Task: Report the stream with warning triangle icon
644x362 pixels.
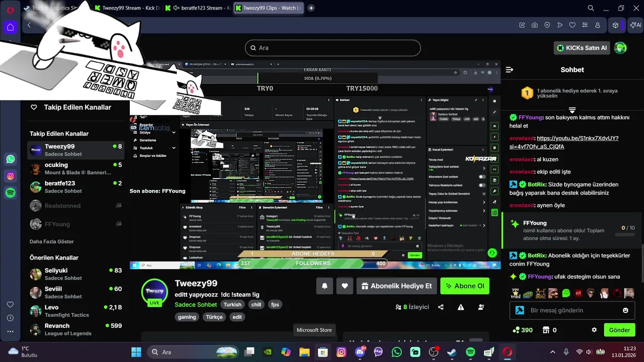Action: click(x=461, y=307)
